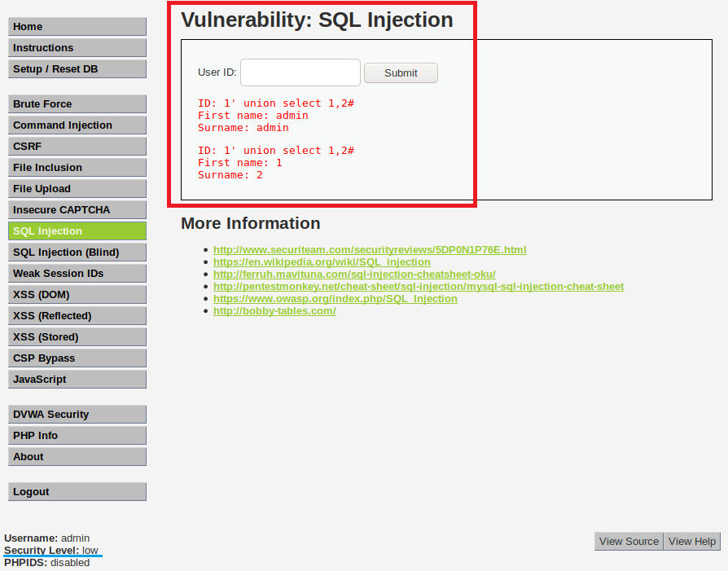Image resolution: width=728 pixels, height=571 pixels.
Task: Select XSS (Reflected) menu entry
Action: click(x=77, y=316)
